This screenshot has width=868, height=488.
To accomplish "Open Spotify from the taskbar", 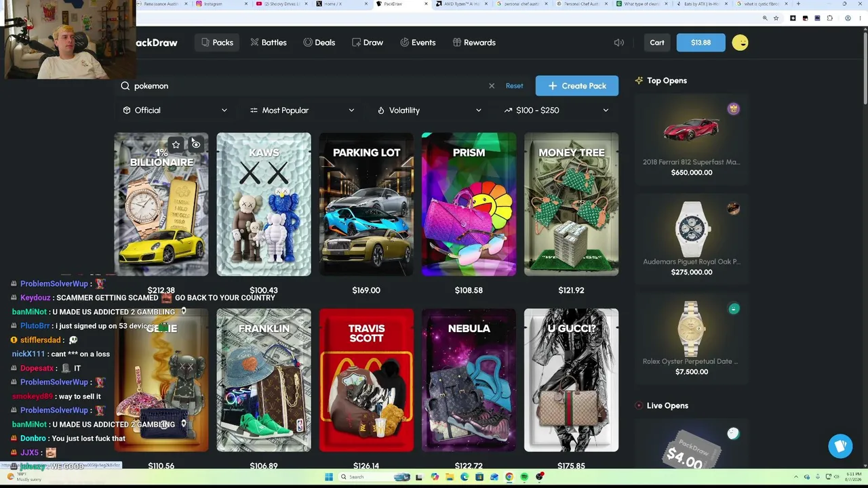I will (524, 477).
